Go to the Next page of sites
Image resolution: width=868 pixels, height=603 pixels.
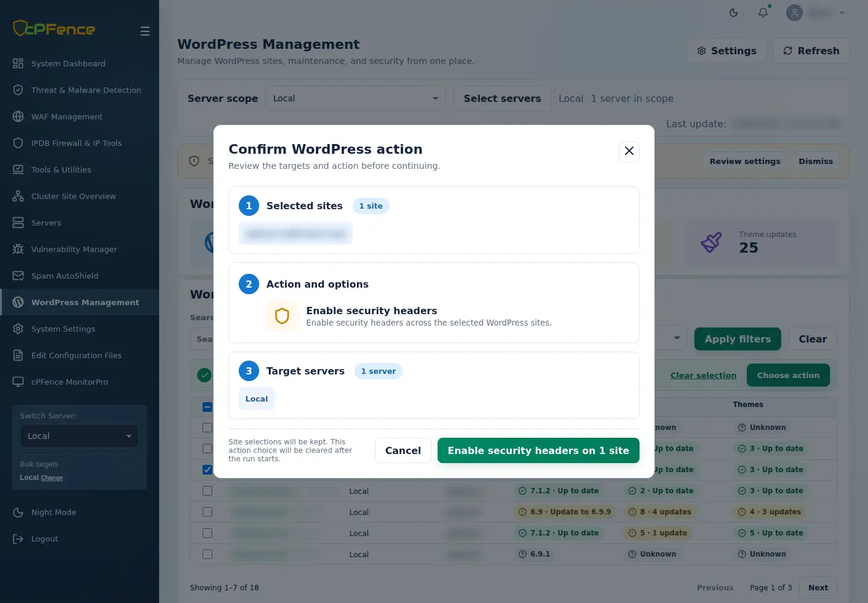[818, 587]
